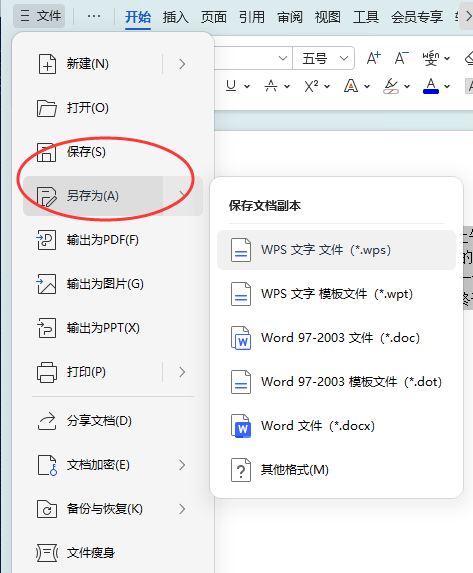
Task: Expand the 文档加密 submenu arrow
Action: pos(182,465)
